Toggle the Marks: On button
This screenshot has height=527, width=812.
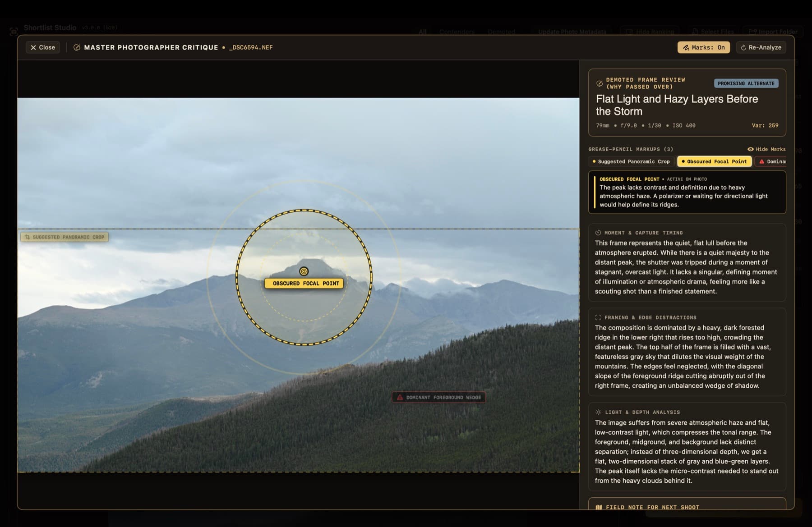click(x=704, y=47)
